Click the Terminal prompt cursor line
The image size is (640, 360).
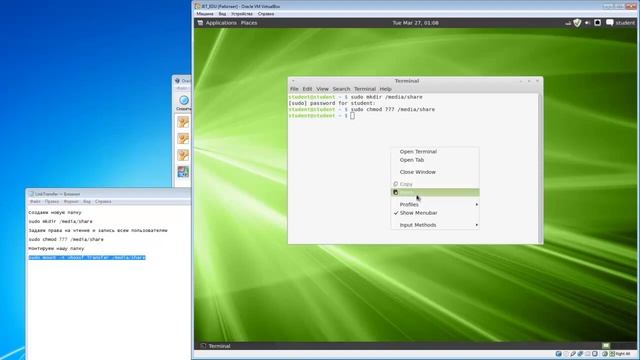[321, 116]
